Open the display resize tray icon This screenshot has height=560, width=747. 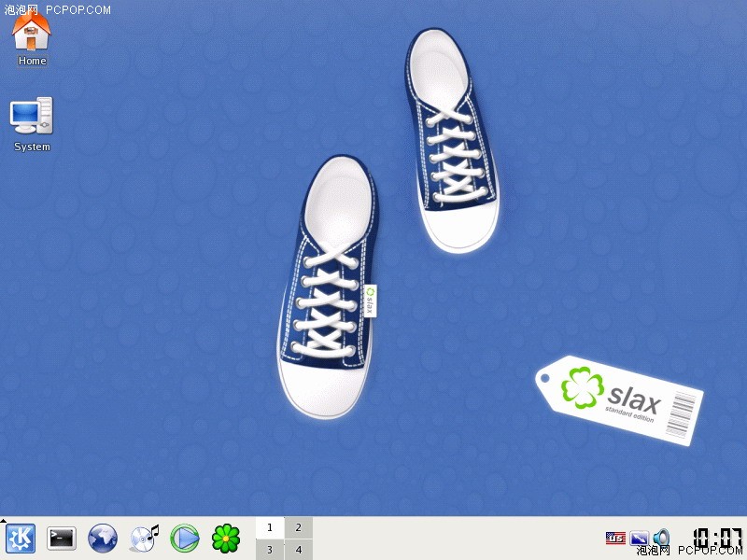pos(640,539)
